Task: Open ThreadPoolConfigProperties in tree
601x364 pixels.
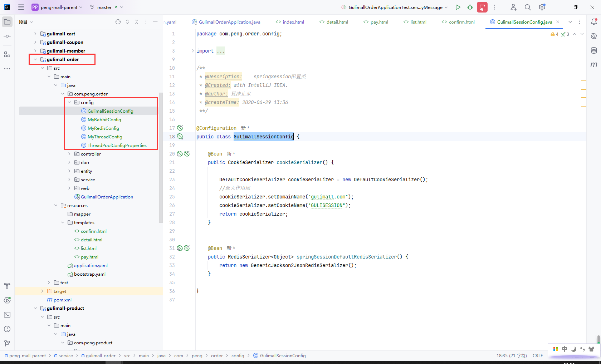Action: pos(117,145)
